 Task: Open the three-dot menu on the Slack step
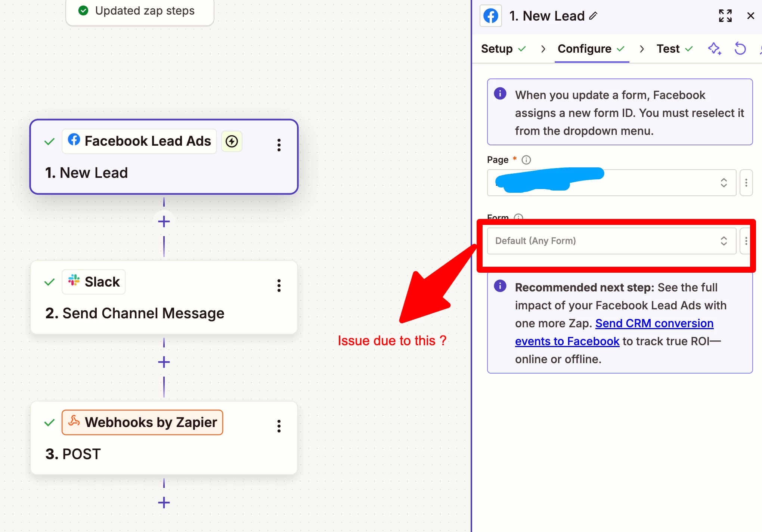[279, 285]
